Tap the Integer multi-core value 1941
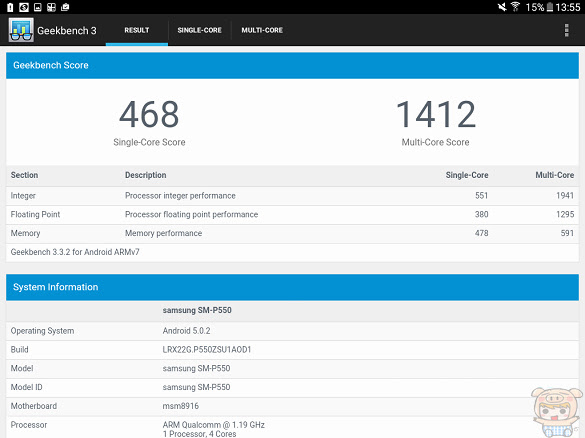585x438 pixels. [x=565, y=195]
